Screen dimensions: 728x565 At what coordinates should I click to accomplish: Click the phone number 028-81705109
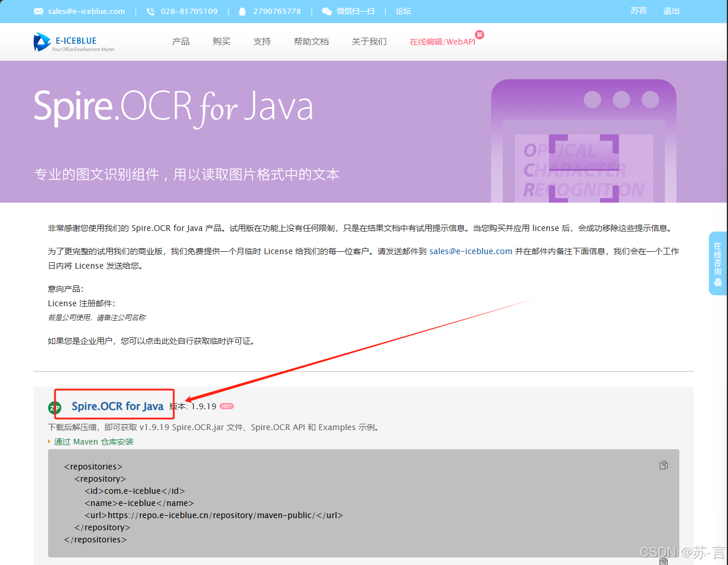(x=189, y=12)
